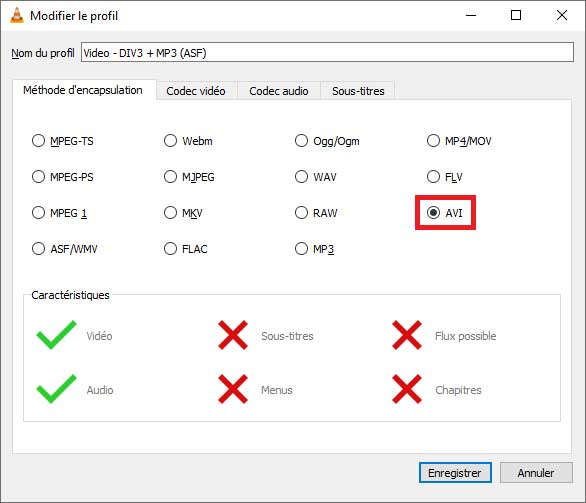Click the Audio feature label
The image size is (586, 503).
point(100,390)
